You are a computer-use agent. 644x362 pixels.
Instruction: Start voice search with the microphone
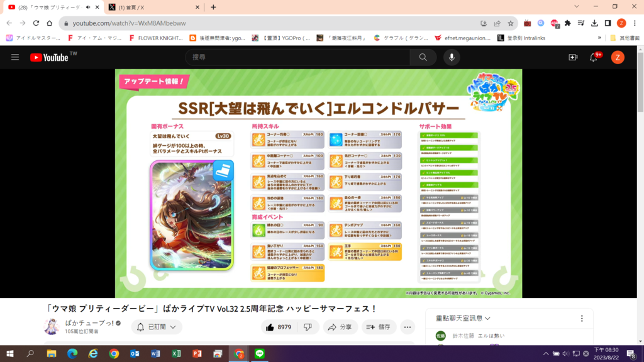[x=452, y=57]
